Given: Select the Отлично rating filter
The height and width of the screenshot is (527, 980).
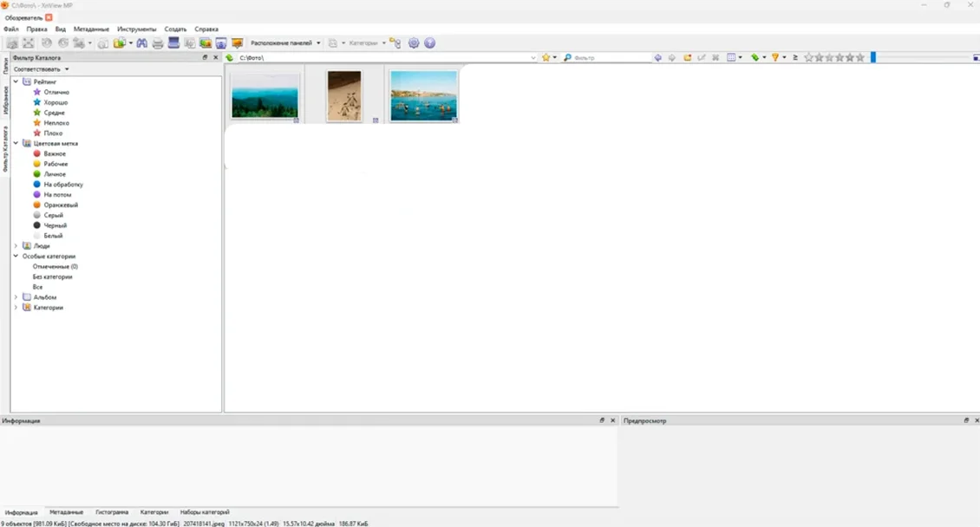Looking at the screenshot, I should [56, 92].
